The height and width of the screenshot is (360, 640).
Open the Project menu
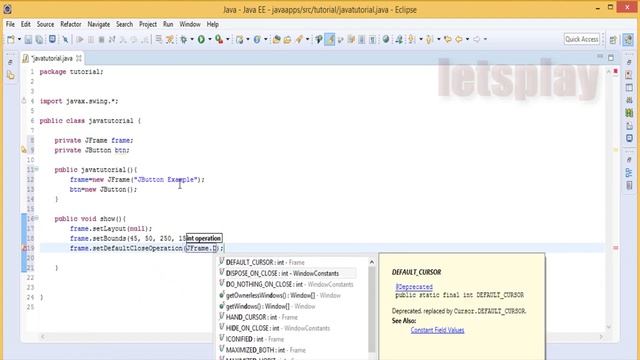148,24
